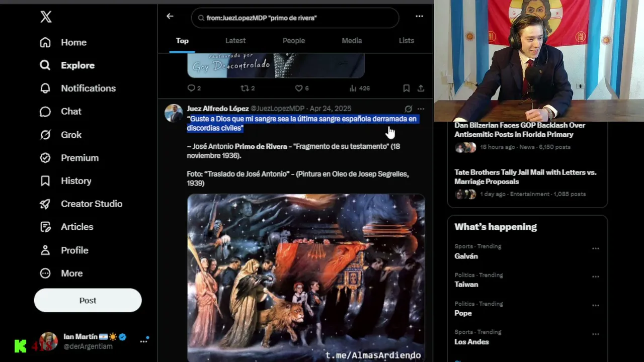Image resolution: width=644 pixels, height=362 pixels.
Task: Click Grok explain icon on Juez Alfredo post
Action: [x=408, y=109]
